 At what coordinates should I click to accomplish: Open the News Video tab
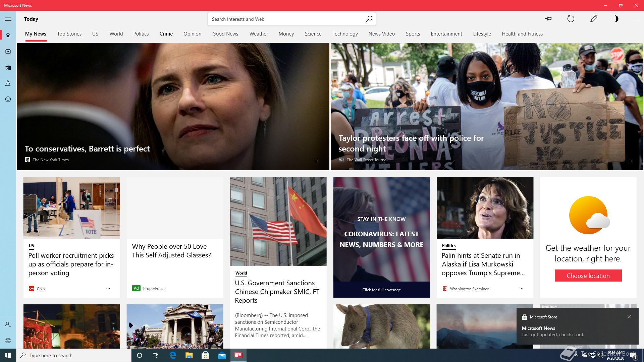(x=381, y=34)
